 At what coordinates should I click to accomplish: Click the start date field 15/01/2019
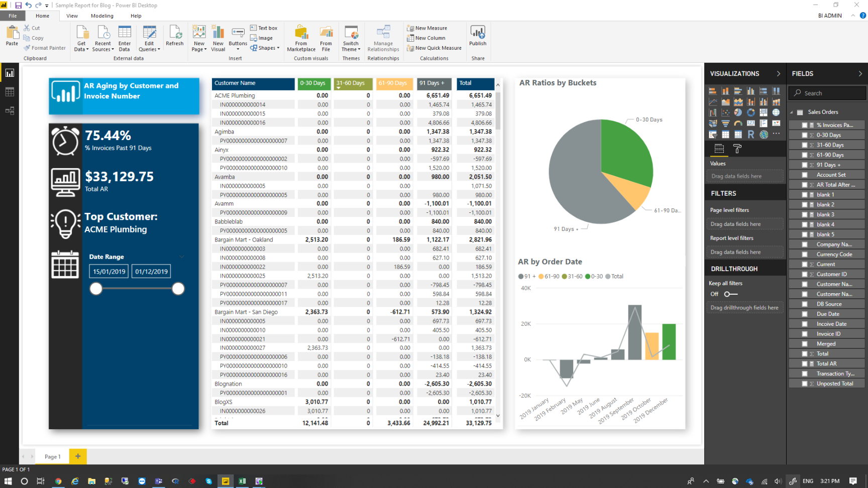pos(109,272)
